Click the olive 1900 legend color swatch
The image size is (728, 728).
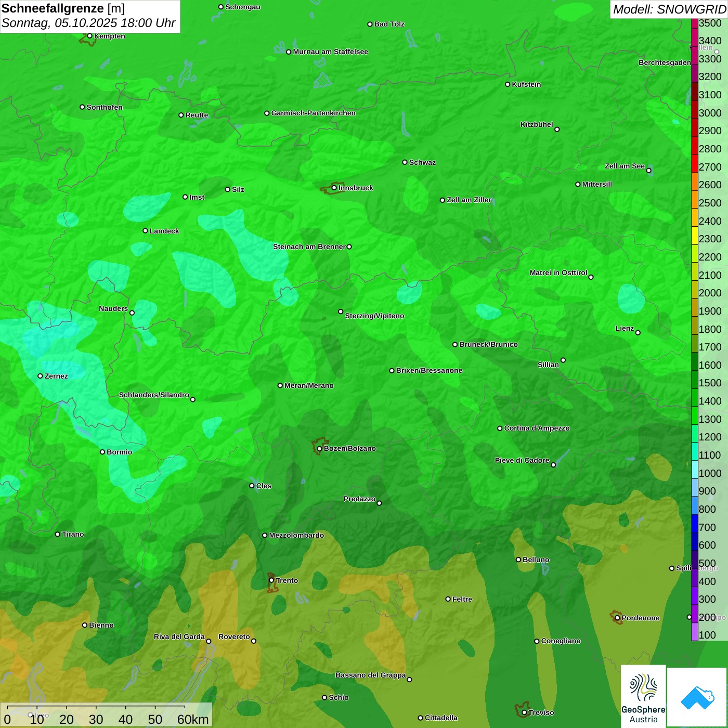(695, 307)
